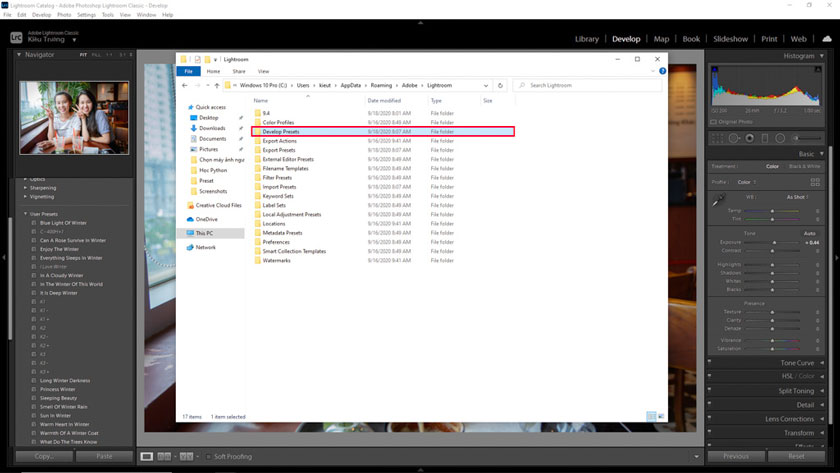The width and height of the screenshot is (840, 473).
Task: Choose Black & White treatment
Action: (804, 167)
